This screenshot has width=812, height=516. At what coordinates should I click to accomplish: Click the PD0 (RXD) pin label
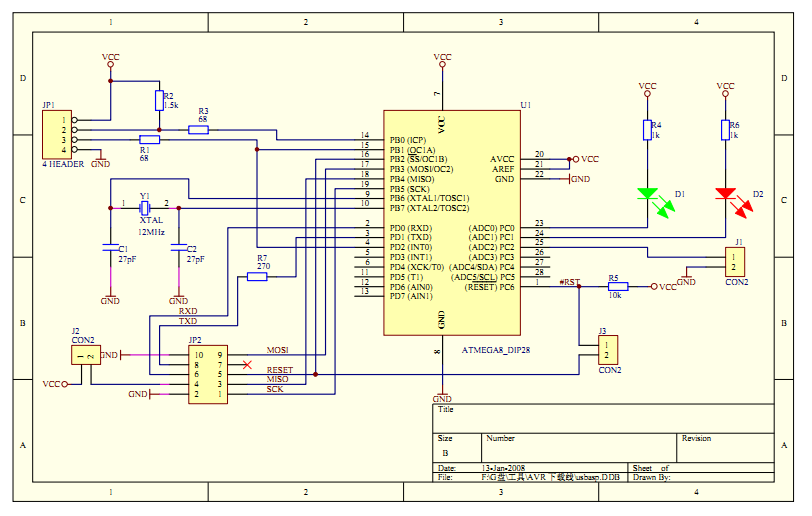(411, 228)
